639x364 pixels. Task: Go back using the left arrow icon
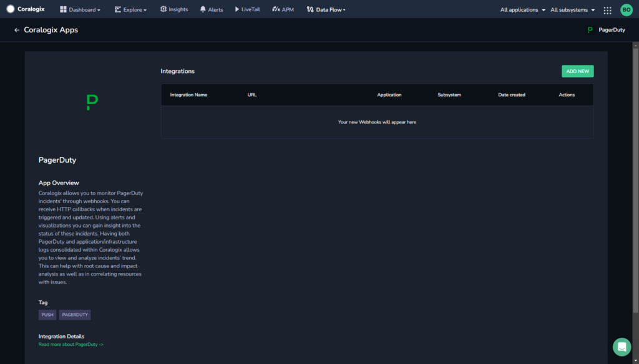point(17,30)
